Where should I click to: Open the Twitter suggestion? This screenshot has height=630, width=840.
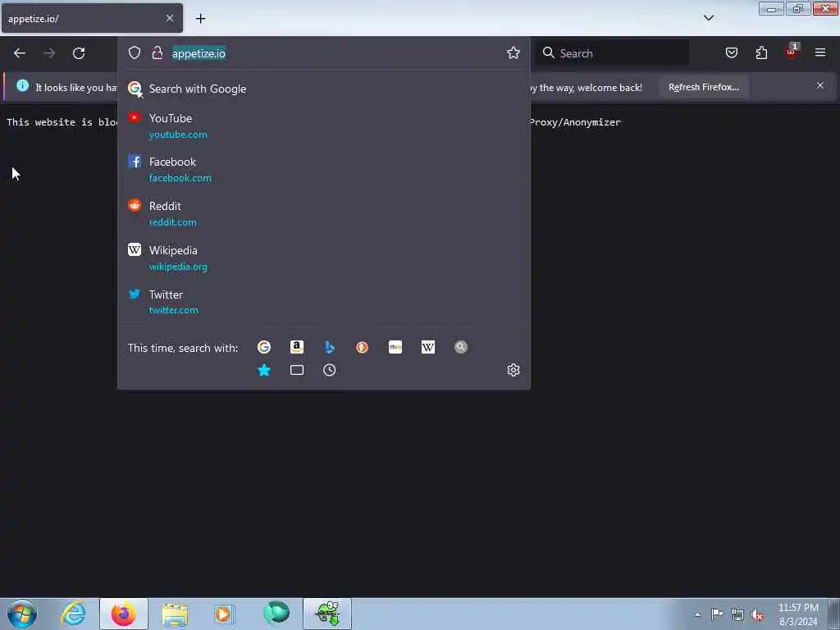point(323,302)
